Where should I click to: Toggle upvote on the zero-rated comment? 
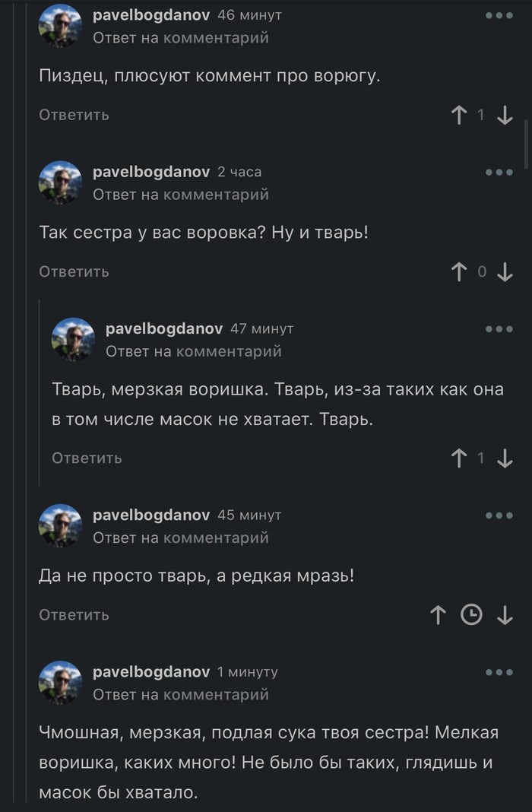458,271
